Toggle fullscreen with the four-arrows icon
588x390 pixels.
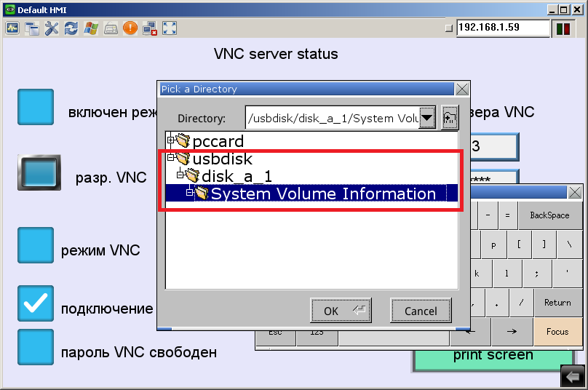[170, 28]
